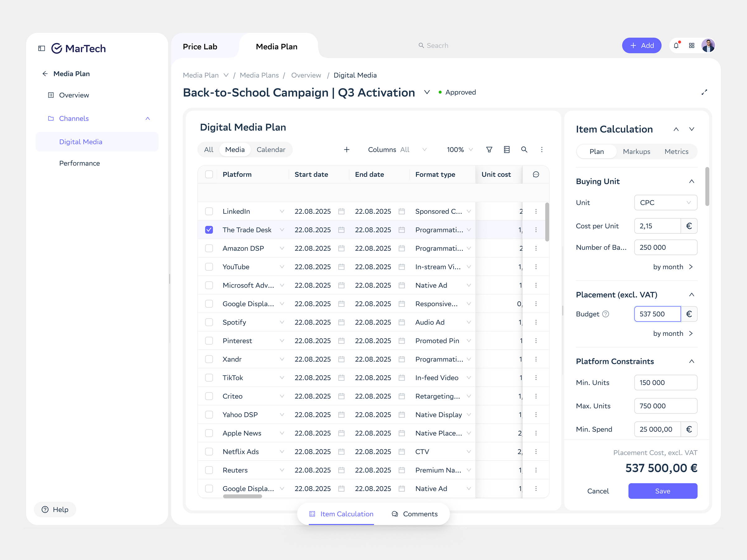Screen dimensions: 747x560
Task: Collapse the Buying Unit section
Action: point(692,182)
